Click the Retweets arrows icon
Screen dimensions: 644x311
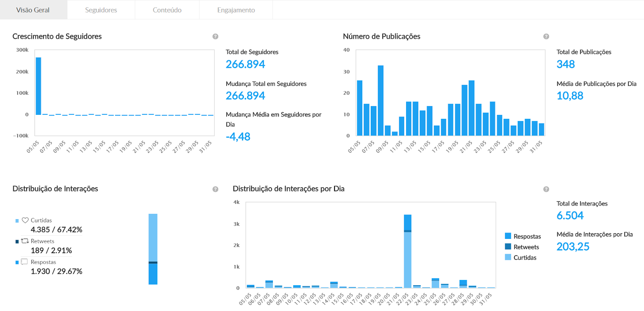pyautogui.click(x=25, y=241)
